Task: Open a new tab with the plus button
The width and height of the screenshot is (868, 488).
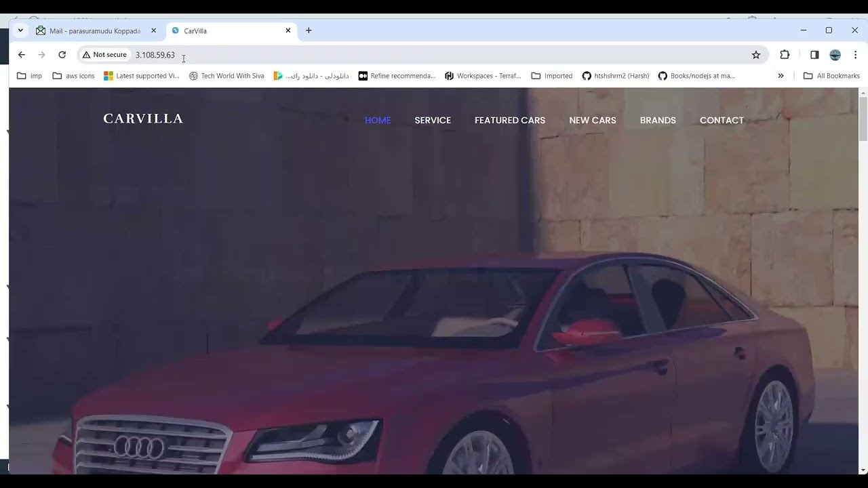Action: point(309,30)
